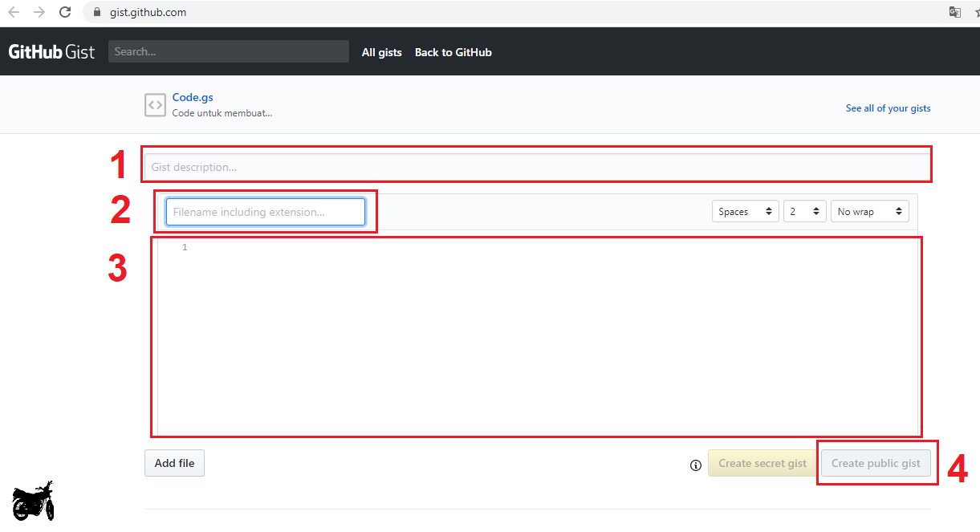Click the browser back arrow

coord(14,12)
